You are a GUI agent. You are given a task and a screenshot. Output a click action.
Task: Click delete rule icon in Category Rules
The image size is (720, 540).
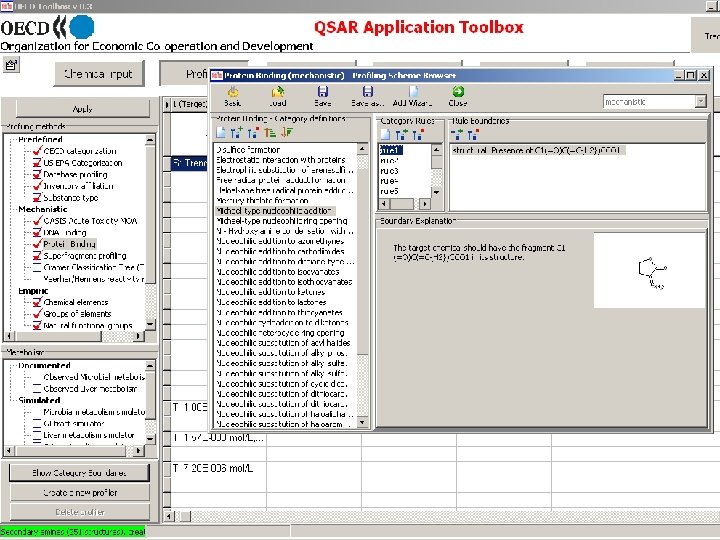click(417, 135)
